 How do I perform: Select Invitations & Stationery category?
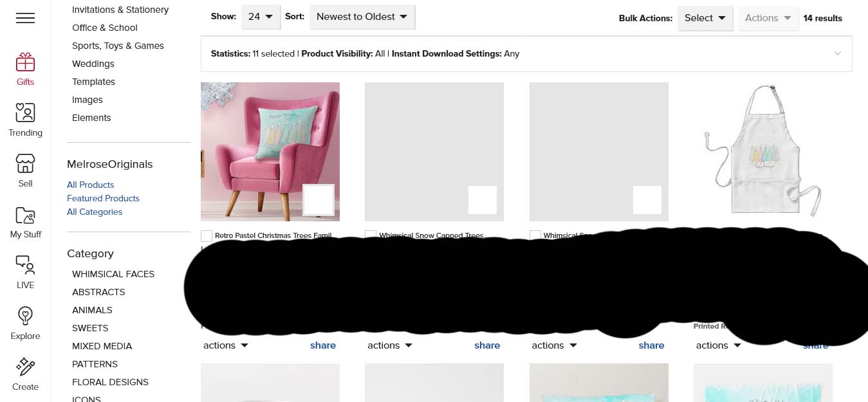pos(120,10)
